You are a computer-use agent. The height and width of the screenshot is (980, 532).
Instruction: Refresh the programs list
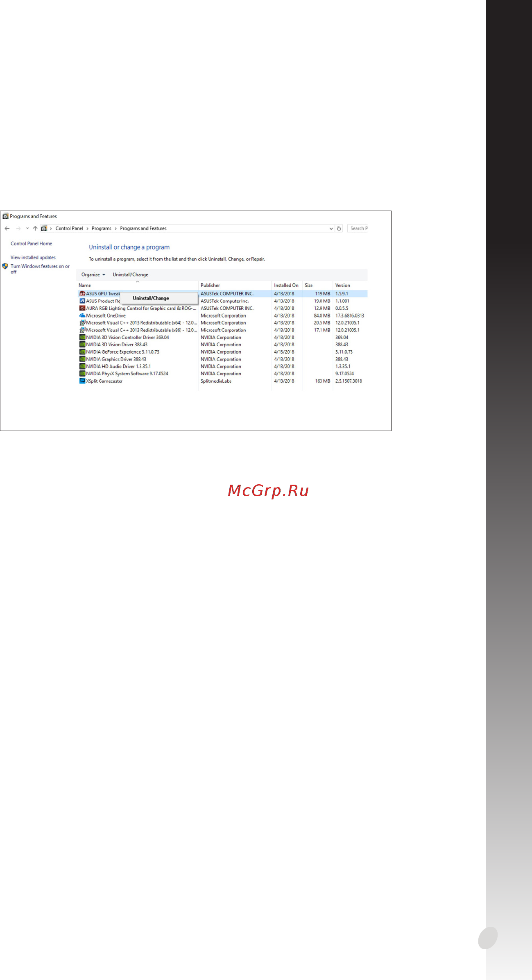pyautogui.click(x=339, y=229)
